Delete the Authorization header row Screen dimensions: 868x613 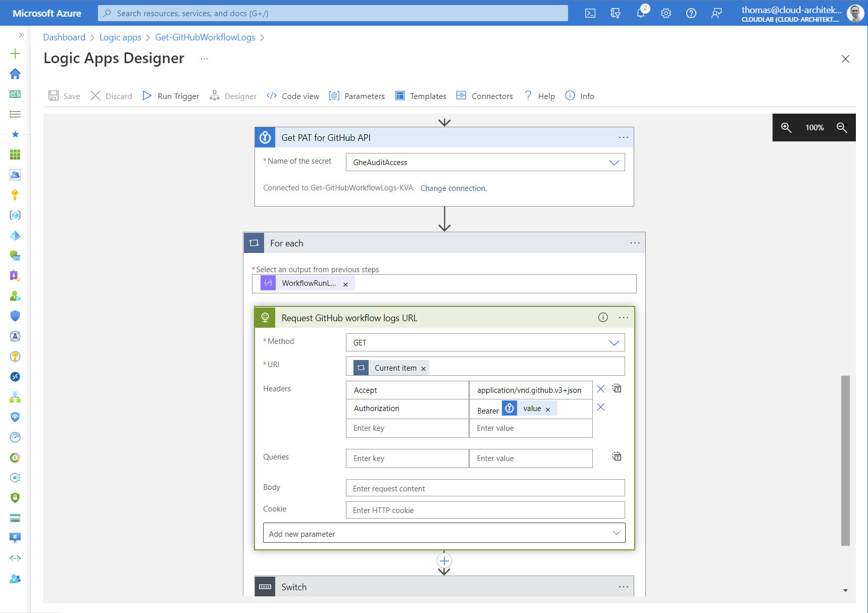tap(601, 407)
